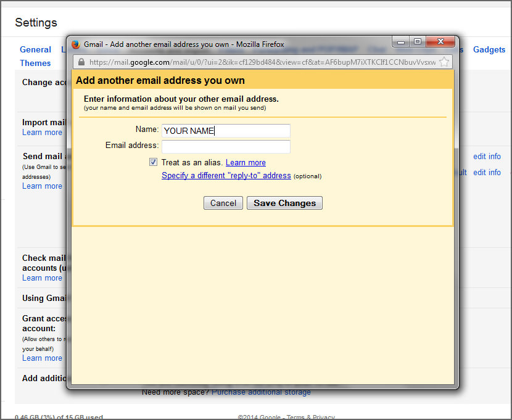Bookmark page with the star icon
512x420 pixels.
[x=444, y=62]
